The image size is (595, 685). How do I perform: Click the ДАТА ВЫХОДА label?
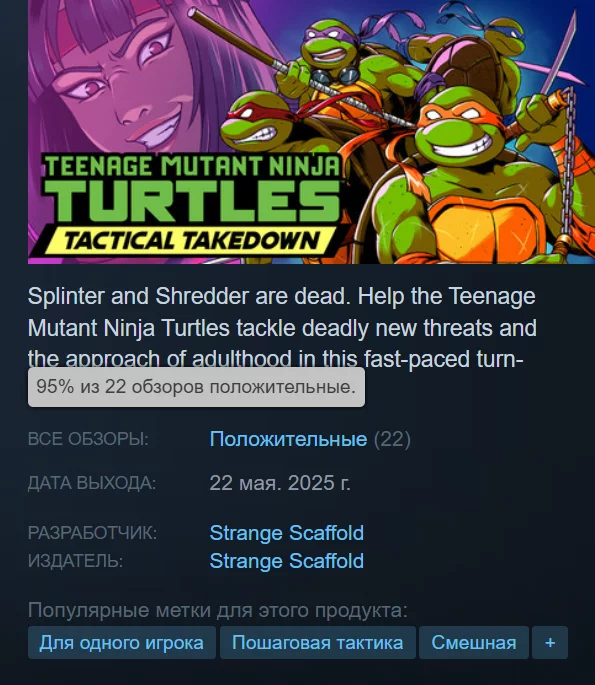[x=92, y=483]
